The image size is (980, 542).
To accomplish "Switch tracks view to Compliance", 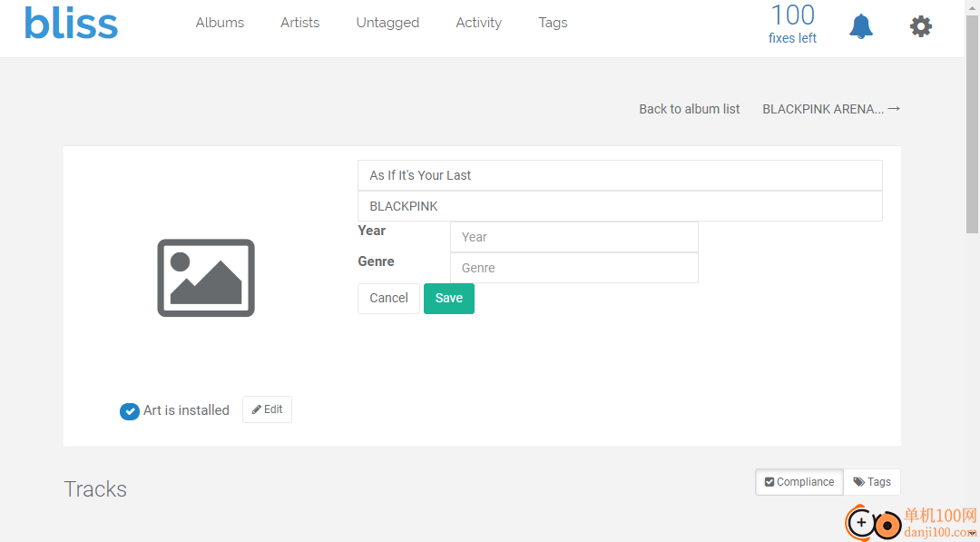I will (x=799, y=482).
